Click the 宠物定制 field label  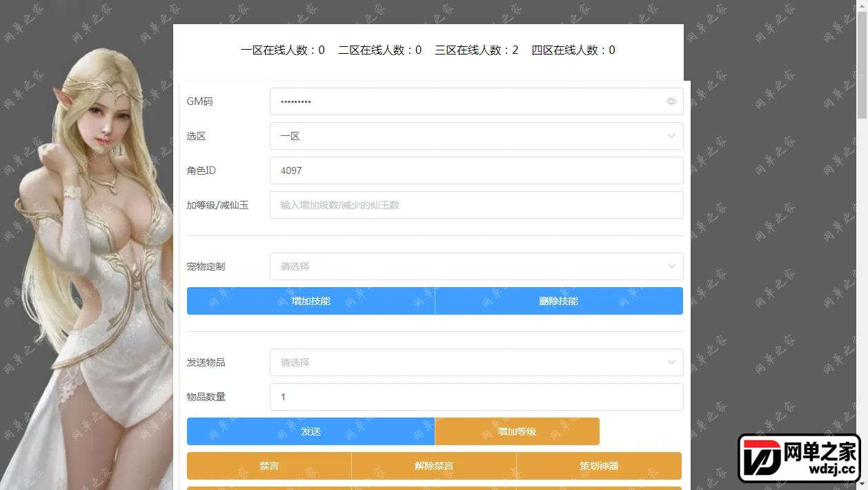(206, 266)
